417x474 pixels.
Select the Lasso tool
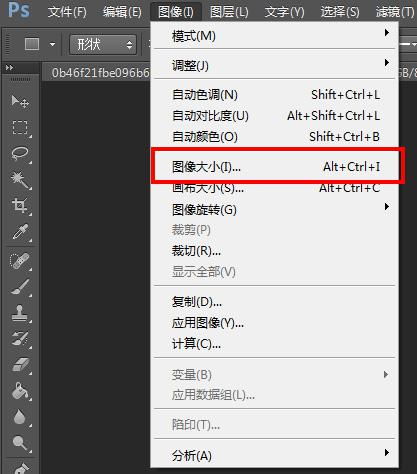click(x=20, y=153)
